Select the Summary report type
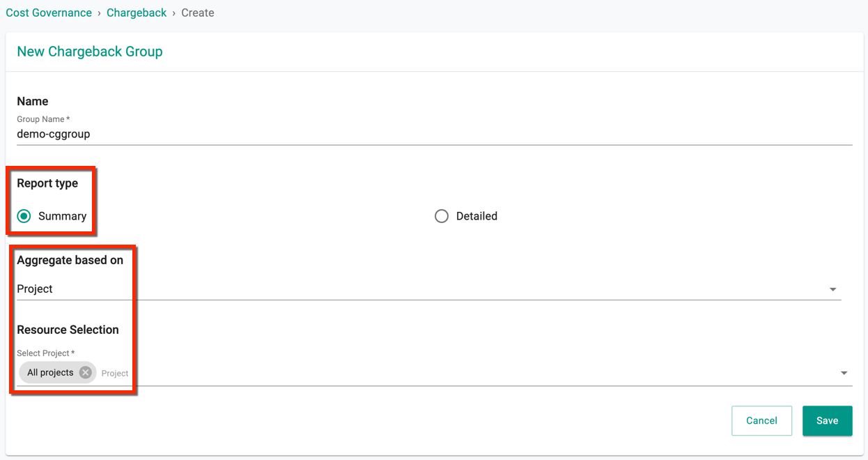868x460 pixels. click(x=24, y=216)
